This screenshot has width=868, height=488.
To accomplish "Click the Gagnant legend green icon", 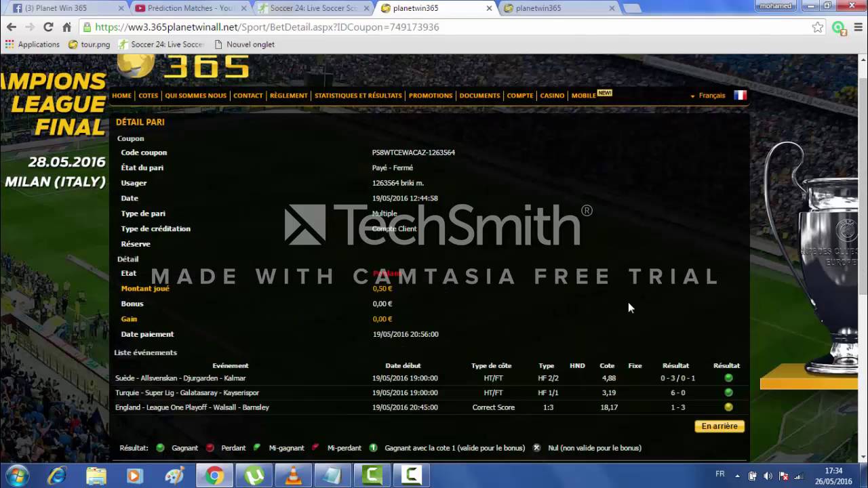I will click(160, 448).
